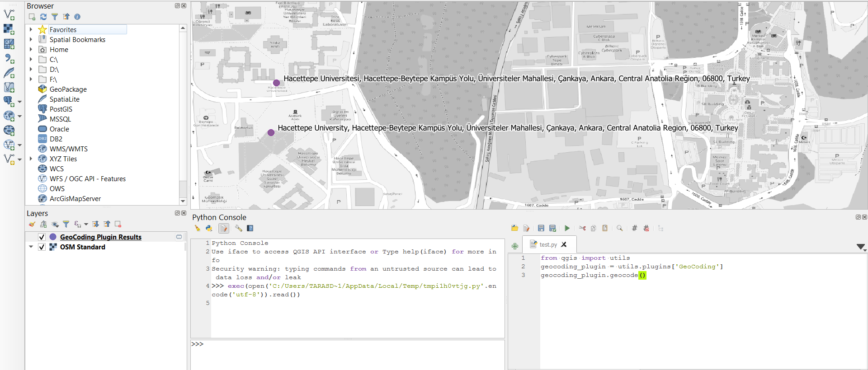The height and width of the screenshot is (370, 868).
Task: Open Python console help icon
Action: 250,228
